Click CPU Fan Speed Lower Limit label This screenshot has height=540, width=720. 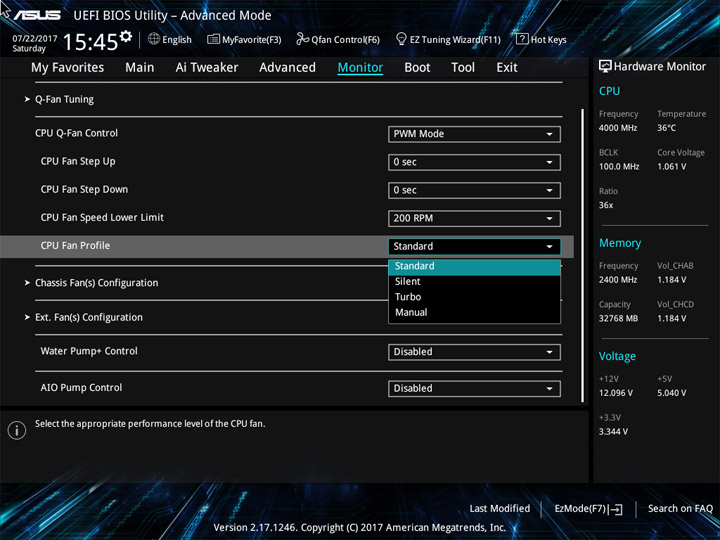pyautogui.click(x=102, y=218)
